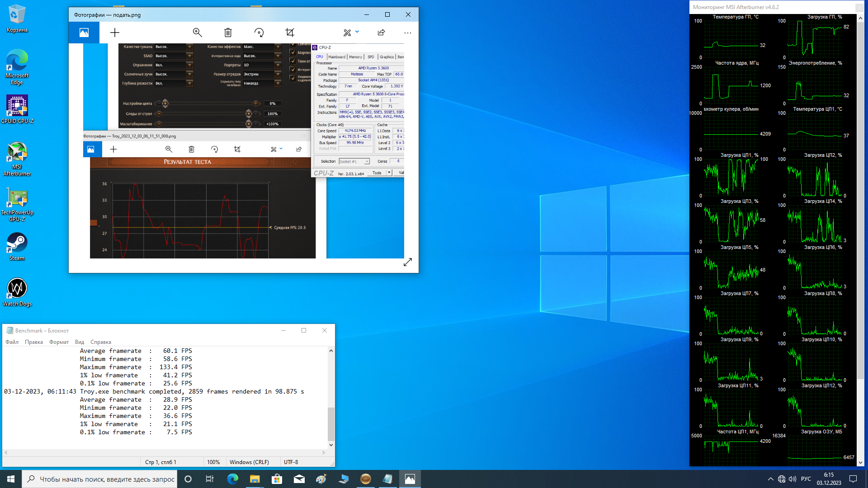This screenshot has width=868, height=488.
Task: Open the Формат menu in Notepad
Action: [x=59, y=342]
